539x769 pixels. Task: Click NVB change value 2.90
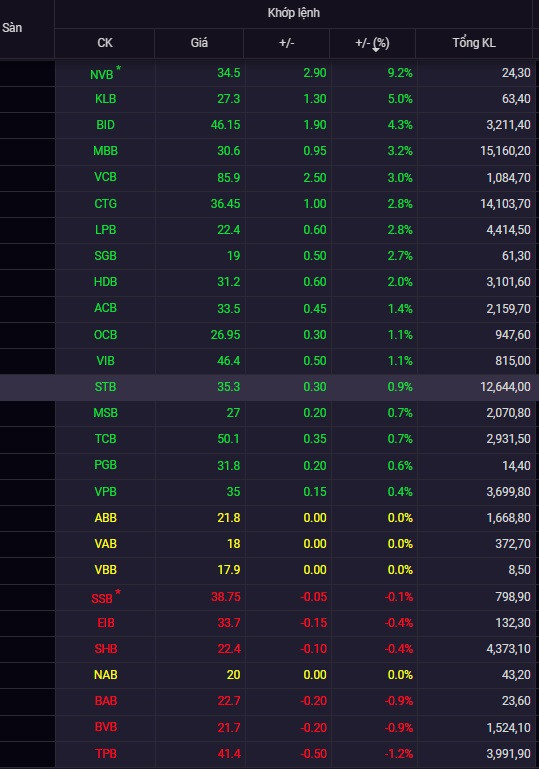point(315,73)
